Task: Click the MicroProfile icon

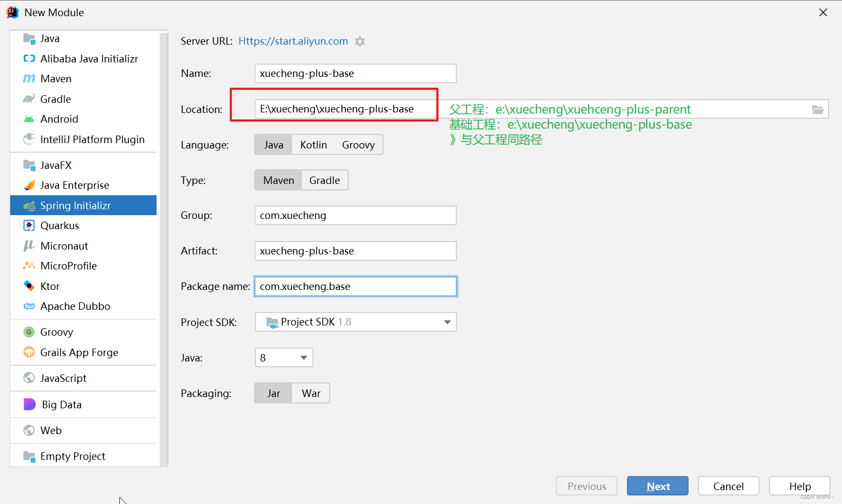Action: click(x=29, y=266)
